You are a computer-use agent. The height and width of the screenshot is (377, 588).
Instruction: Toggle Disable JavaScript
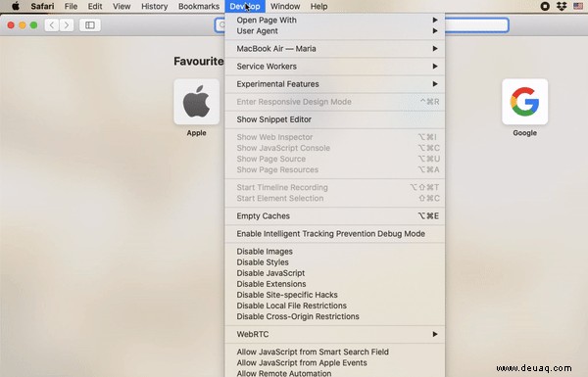335,273
